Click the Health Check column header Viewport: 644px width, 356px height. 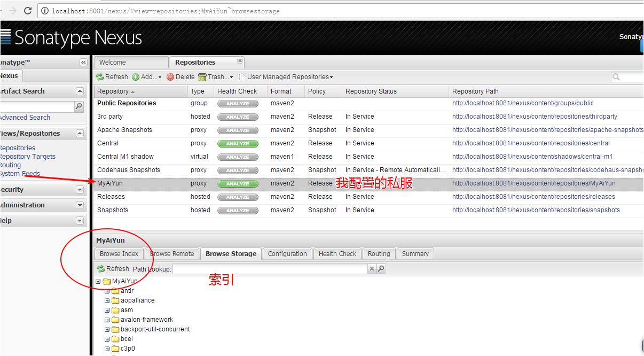(x=240, y=91)
